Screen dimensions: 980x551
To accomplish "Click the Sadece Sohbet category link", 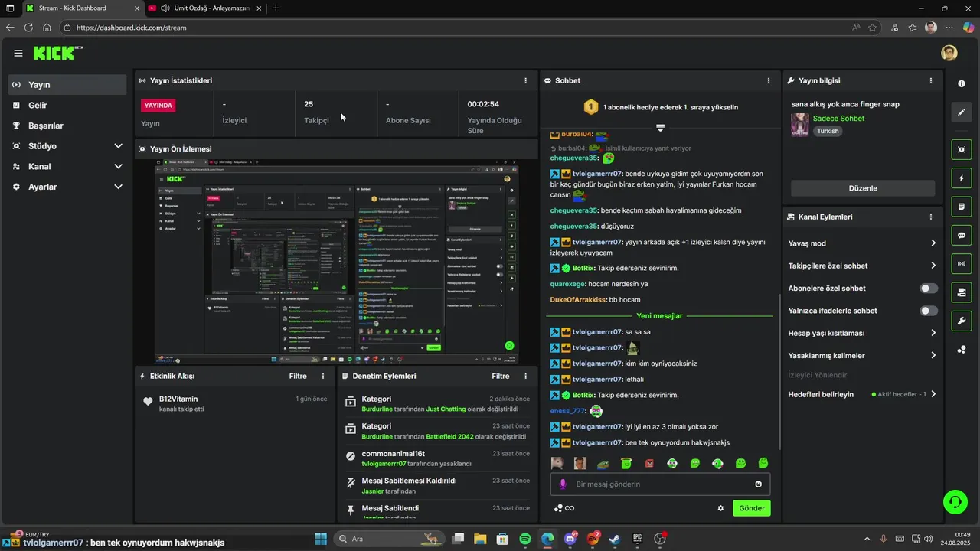I will [x=838, y=119].
